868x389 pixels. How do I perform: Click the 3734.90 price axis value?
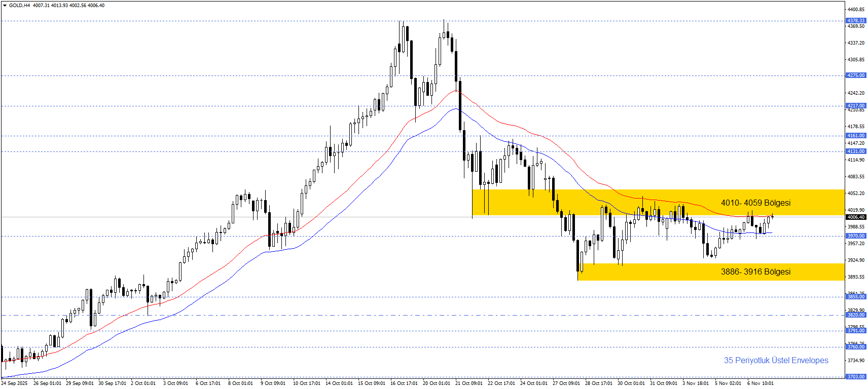tap(856, 361)
